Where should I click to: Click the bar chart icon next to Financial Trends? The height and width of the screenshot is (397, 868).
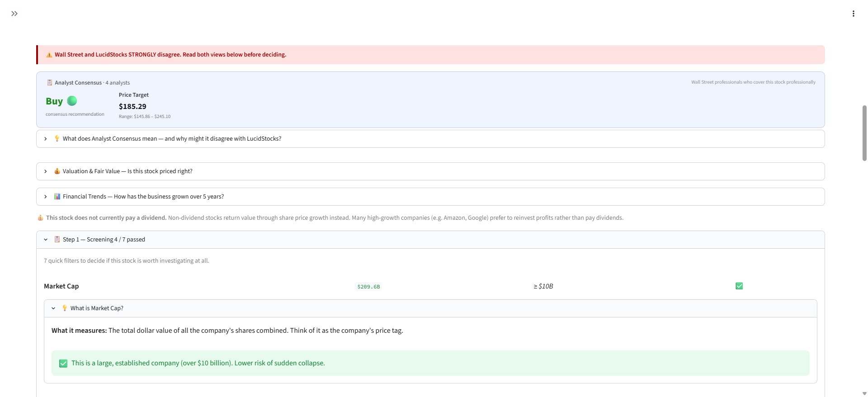57,196
